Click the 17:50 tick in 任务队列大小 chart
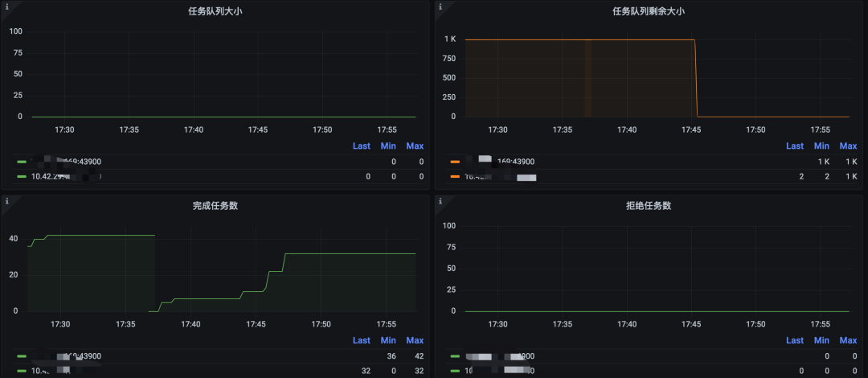 coord(322,129)
